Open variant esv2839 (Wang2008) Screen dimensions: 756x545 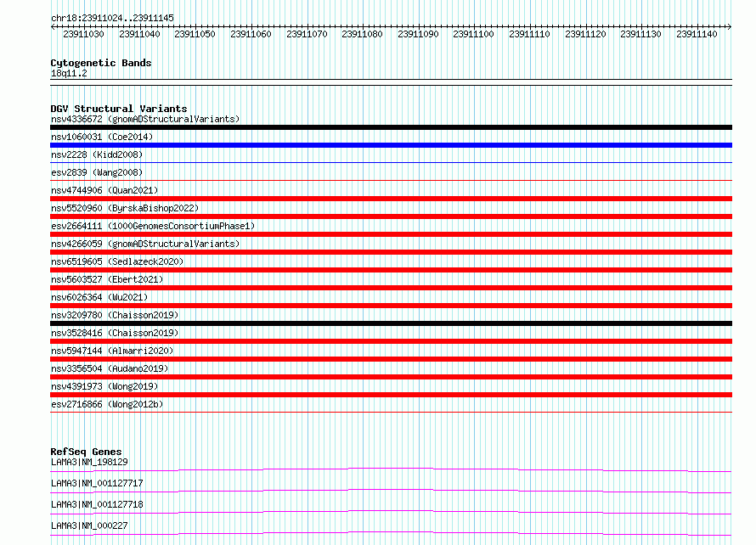[x=97, y=172]
